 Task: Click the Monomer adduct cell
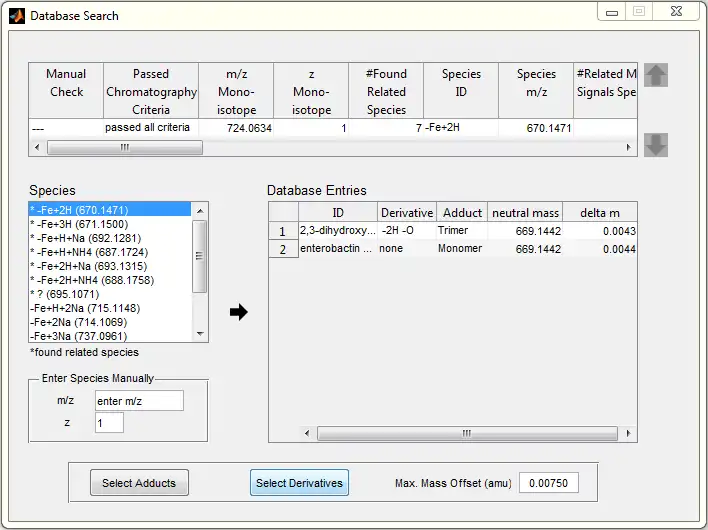(462, 248)
